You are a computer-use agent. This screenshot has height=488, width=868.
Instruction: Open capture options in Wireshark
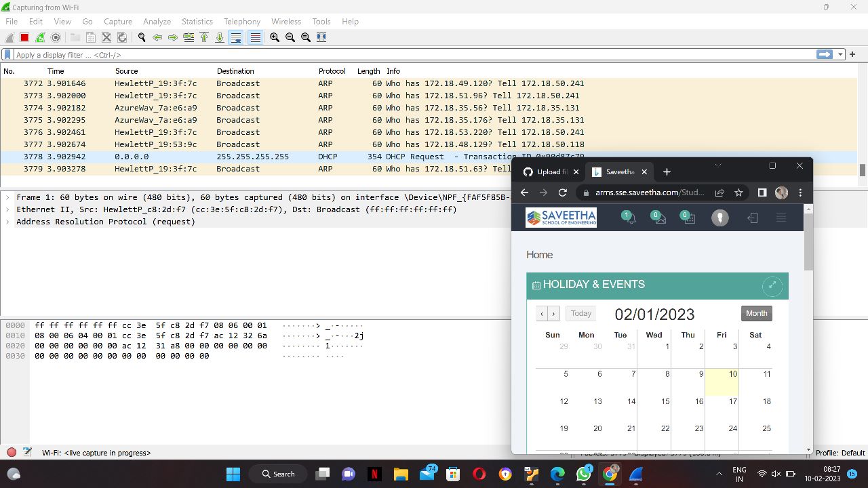tap(55, 37)
